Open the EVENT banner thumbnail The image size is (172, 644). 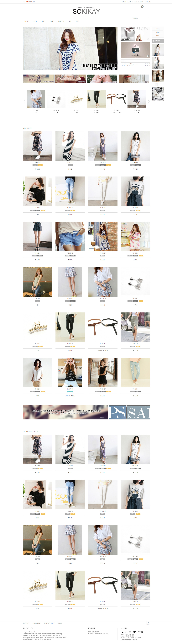tap(128, 34)
